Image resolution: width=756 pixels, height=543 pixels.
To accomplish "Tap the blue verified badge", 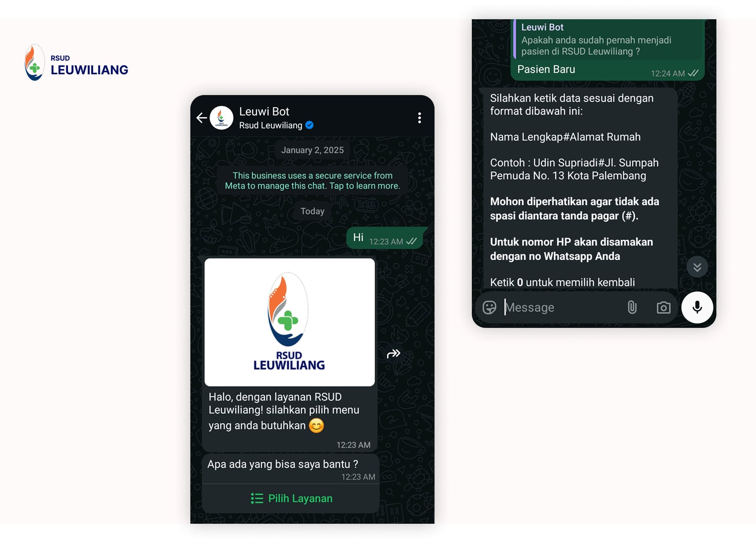I will point(310,125).
